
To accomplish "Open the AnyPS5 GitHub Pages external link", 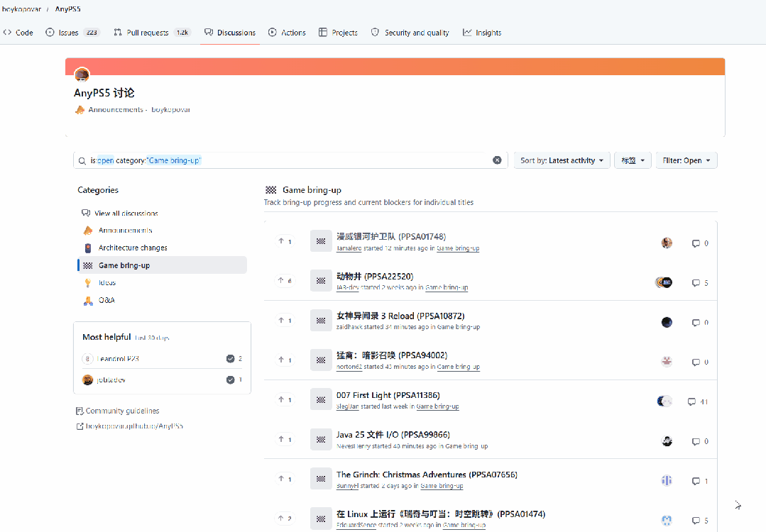I will tap(129, 426).
